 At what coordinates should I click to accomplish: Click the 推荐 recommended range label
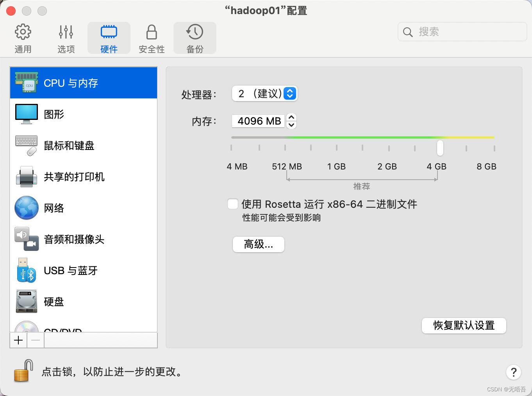coord(362,186)
